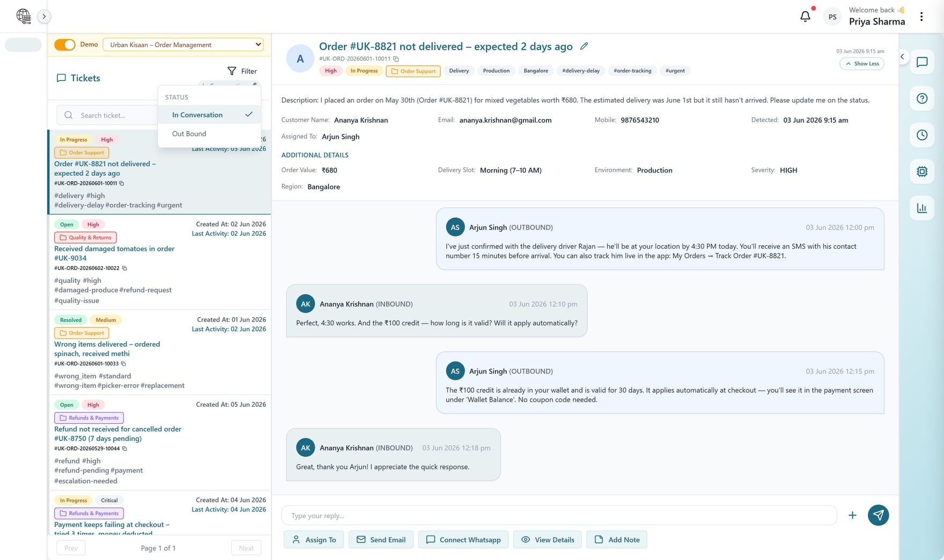Copy the header ticket ID #UK-ORD-20260601-10011
Viewport: 944px width, 560px height.
pos(396,59)
